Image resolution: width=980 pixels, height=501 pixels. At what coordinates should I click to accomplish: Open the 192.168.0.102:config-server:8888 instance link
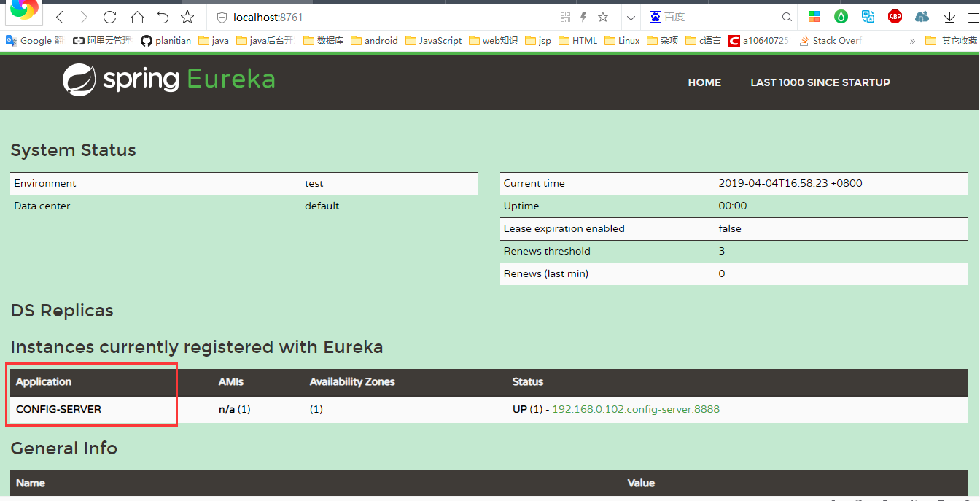[x=636, y=409]
